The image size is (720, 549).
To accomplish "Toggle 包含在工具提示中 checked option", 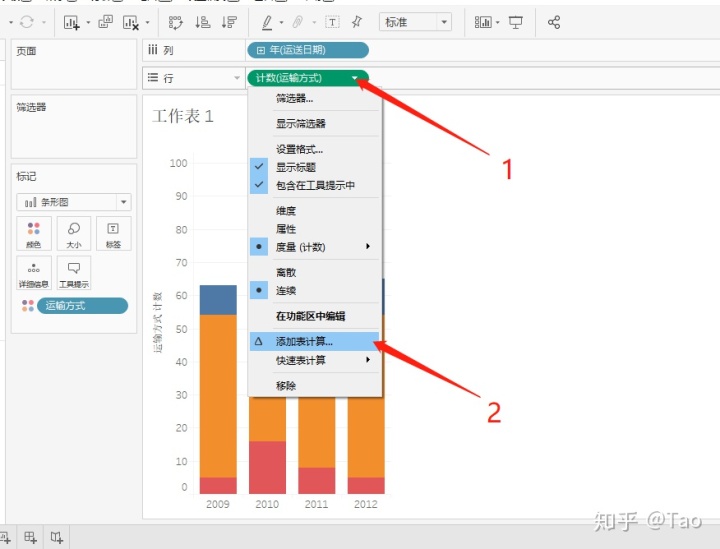I will pyautogui.click(x=315, y=185).
